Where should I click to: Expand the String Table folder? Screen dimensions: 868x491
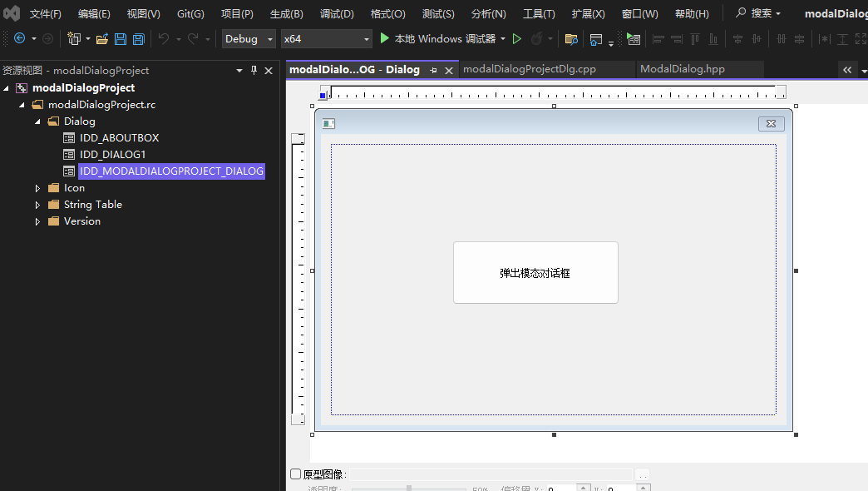click(x=37, y=204)
